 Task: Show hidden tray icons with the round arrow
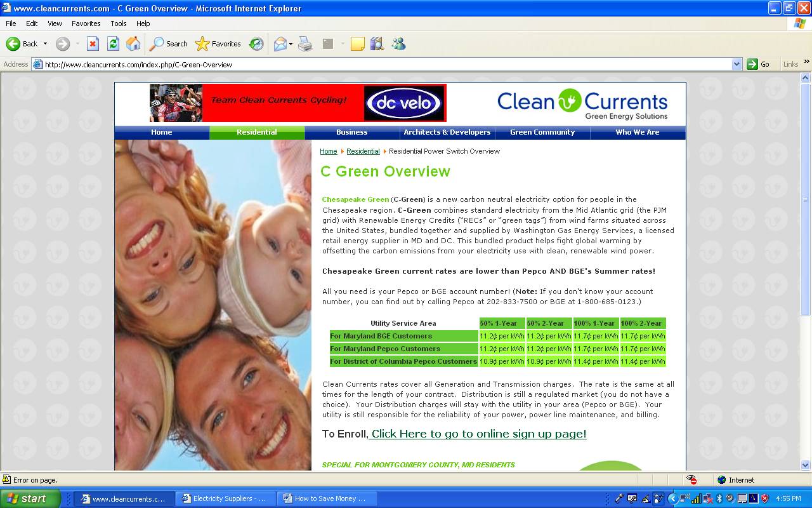[x=673, y=498]
